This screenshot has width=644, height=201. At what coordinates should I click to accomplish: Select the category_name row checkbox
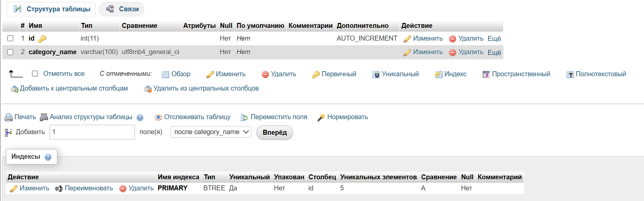(x=10, y=52)
